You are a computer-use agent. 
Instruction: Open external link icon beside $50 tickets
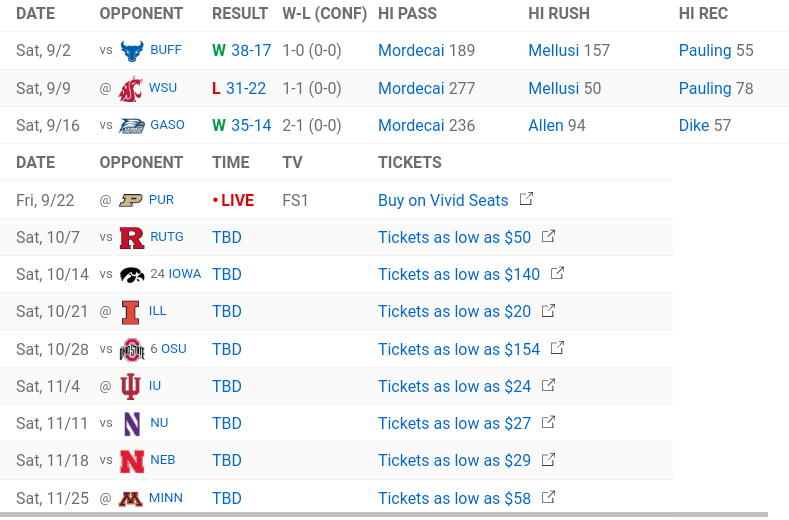point(548,237)
